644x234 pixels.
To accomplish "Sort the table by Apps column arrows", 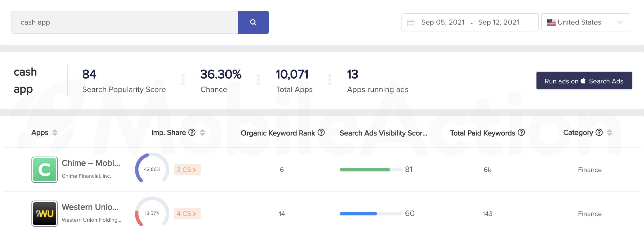I will (55, 133).
